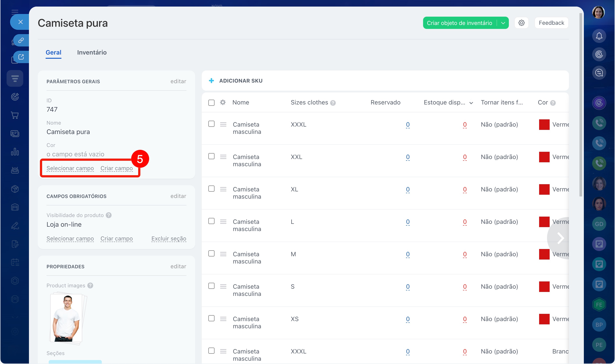The height and width of the screenshot is (364, 615).
Task: Click the plus icon beside Adicionar SKU
Action: (211, 81)
